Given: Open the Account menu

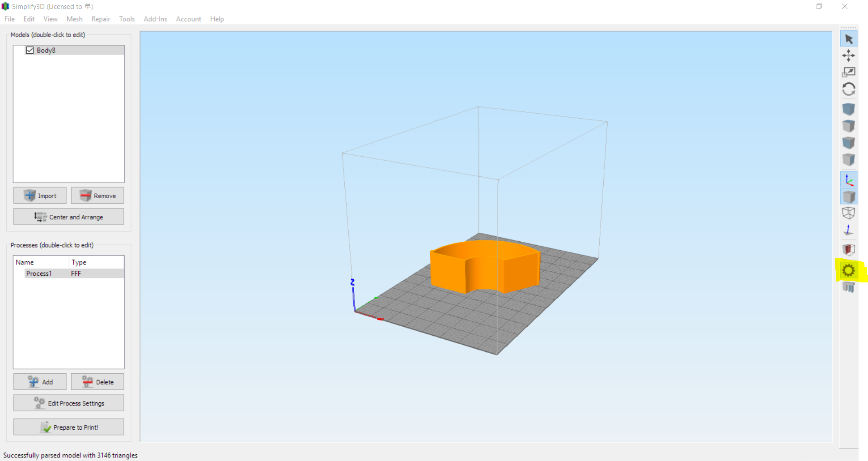Looking at the screenshot, I should click(x=189, y=19).
